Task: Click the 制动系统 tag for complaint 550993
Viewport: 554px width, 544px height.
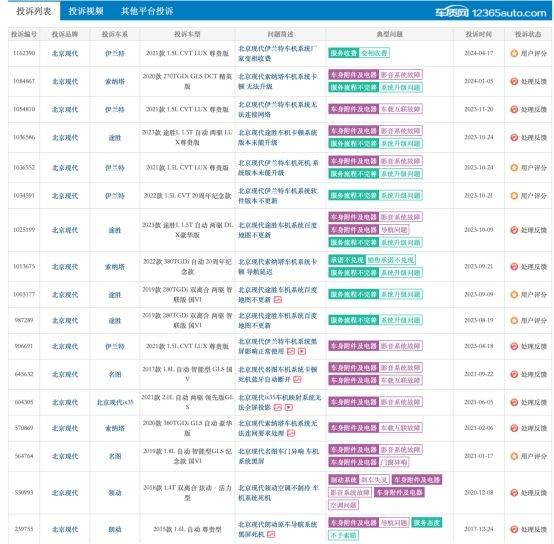Action: [x=343, y=480]
